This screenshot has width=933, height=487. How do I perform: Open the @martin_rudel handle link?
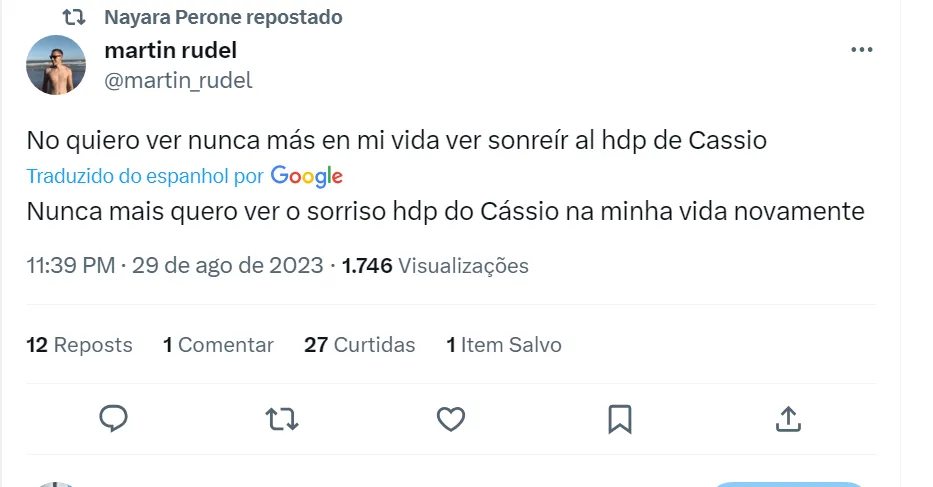coord(178,81)
